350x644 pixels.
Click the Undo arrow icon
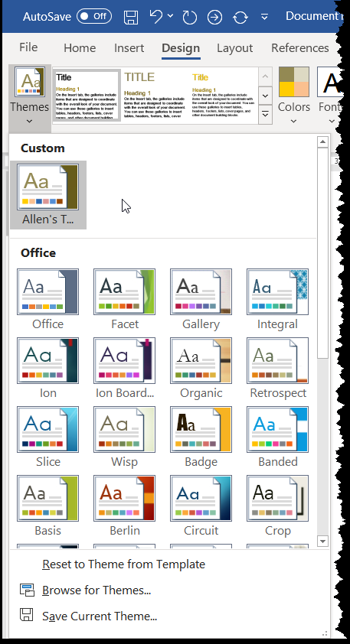(156, 16)
